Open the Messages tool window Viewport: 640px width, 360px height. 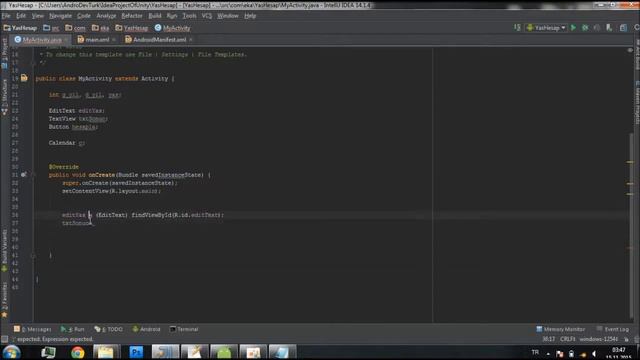[32, 329]
